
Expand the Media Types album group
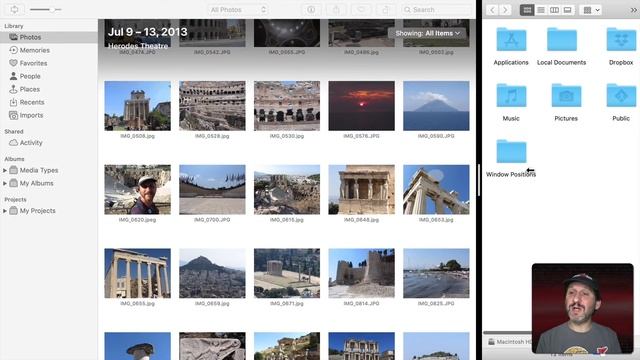click(x=4, y=170)
